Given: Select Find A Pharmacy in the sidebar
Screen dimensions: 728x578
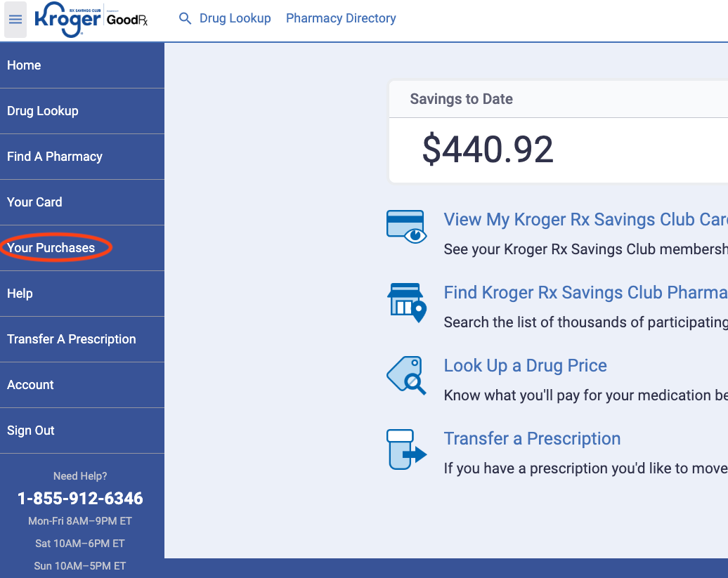Looking at the screenshot, I should coord(54,156).
